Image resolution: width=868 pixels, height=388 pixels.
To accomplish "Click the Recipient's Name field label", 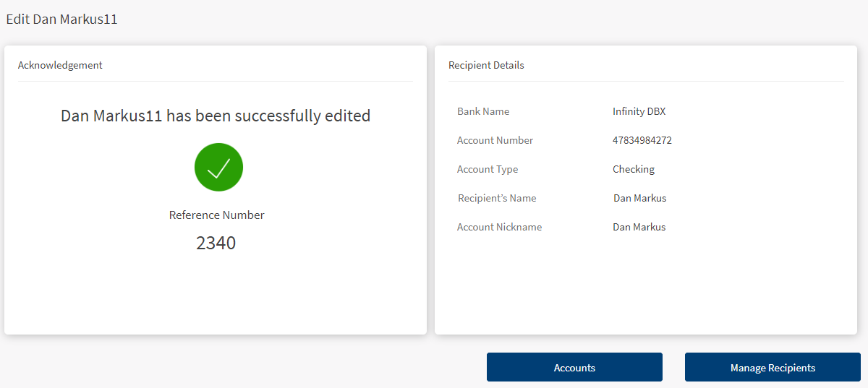I will coord(497,198).
